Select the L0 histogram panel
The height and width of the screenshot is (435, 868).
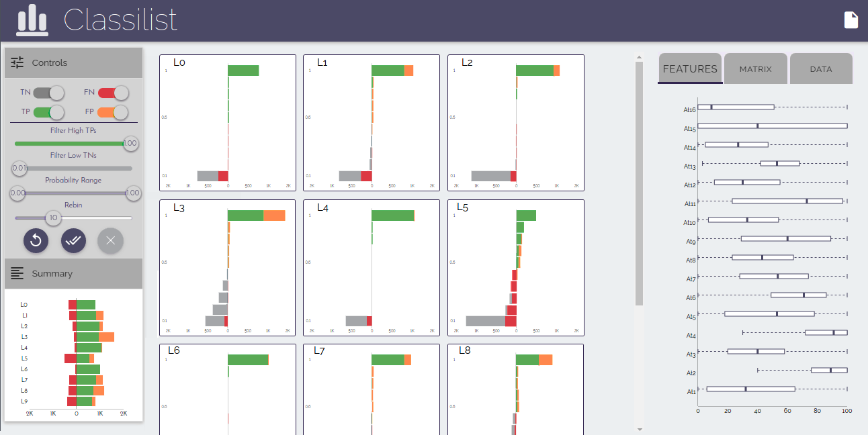click(228, 123)
